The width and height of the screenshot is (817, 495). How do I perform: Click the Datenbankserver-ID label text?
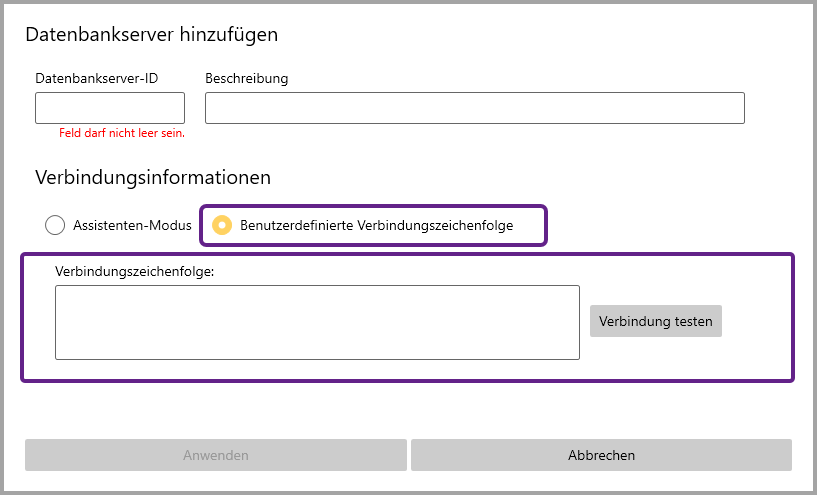coord(97,78)
